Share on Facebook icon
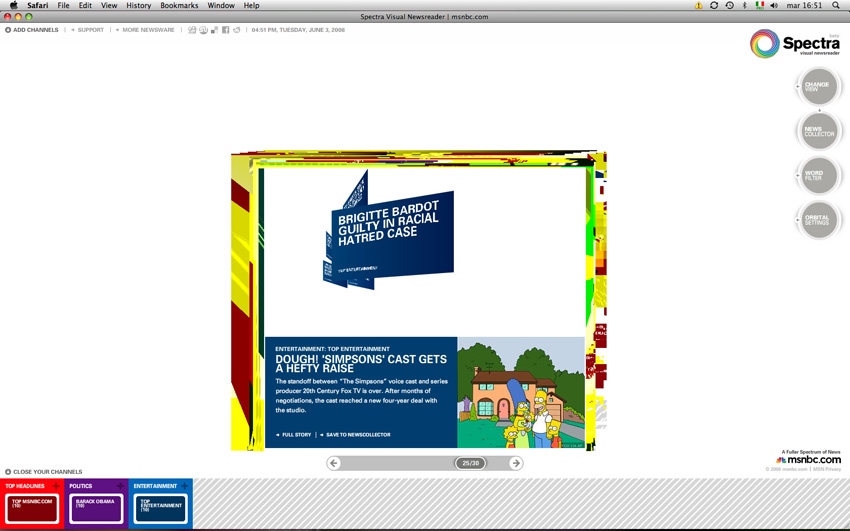850x531 pixels. coord(226,30)
